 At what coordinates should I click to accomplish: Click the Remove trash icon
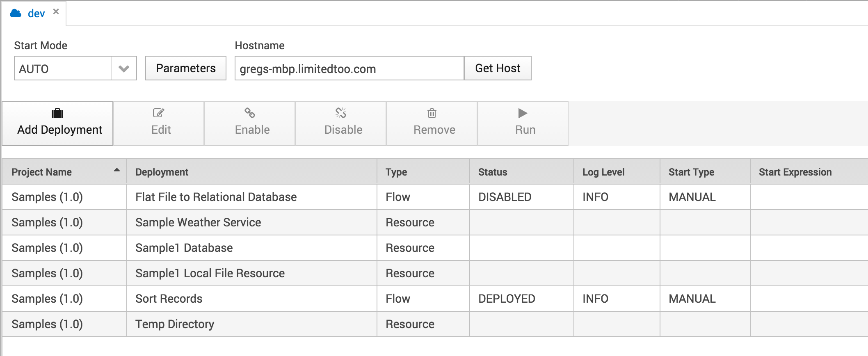click(x=432, y=113)
